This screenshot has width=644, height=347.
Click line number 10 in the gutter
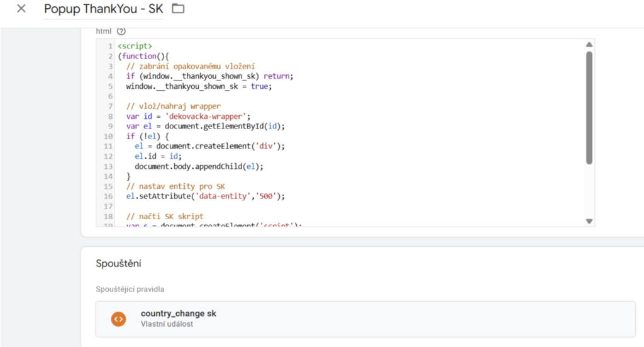(x=108, y=136)
